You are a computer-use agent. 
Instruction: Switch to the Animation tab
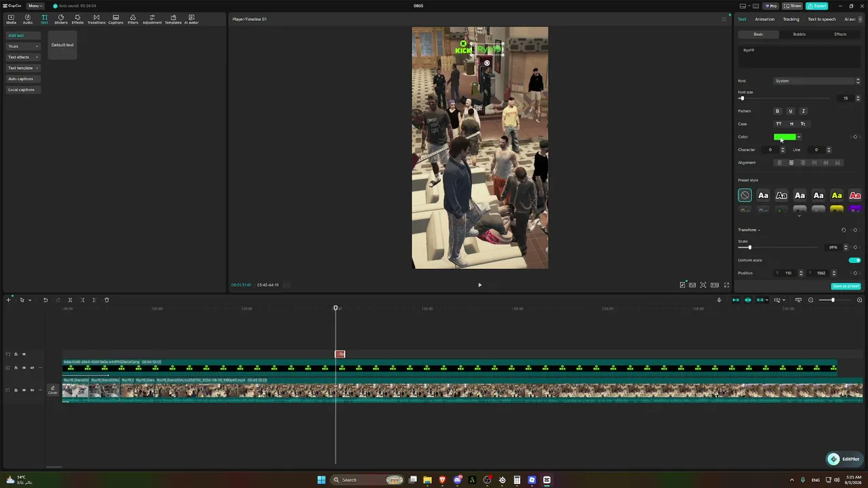tap(764, 19)
